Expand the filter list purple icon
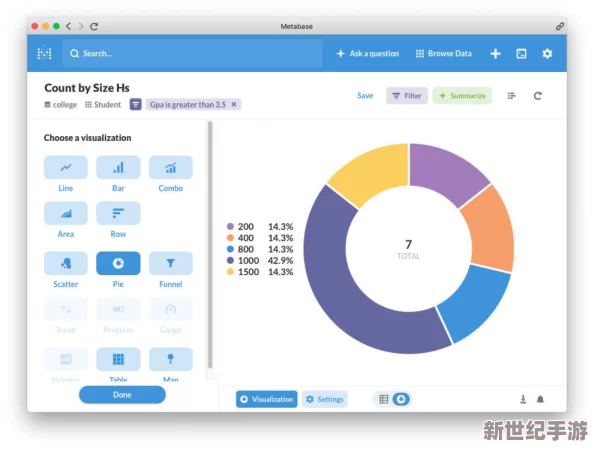 (x=136, y=104)
